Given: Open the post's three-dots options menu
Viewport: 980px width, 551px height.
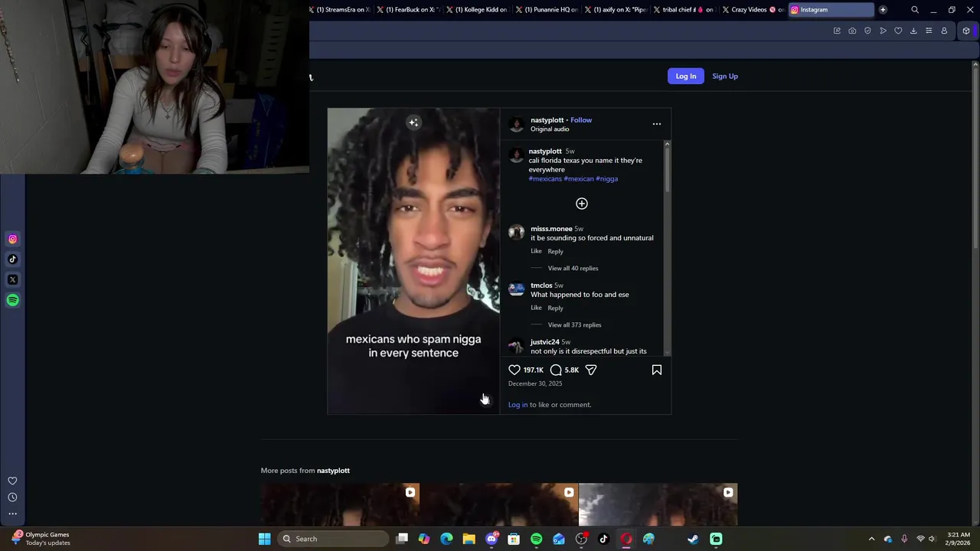Looking at the screenshot, I should click(x=656, y=124).
